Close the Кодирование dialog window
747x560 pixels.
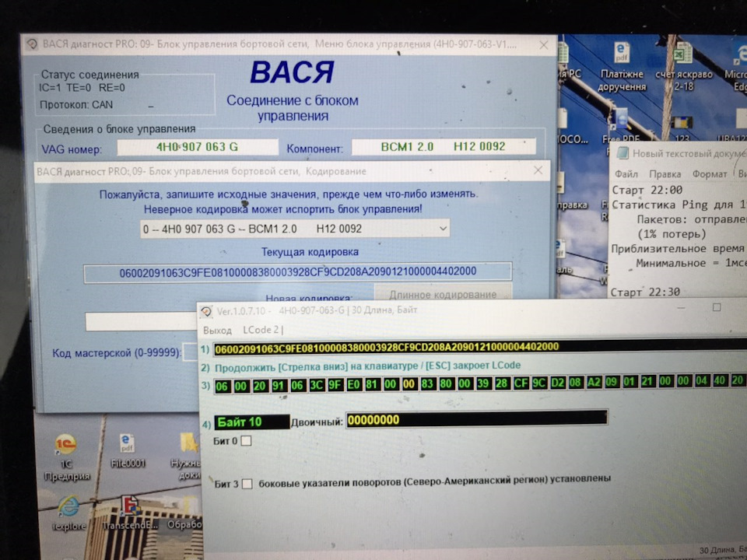(x=538, y=170)
